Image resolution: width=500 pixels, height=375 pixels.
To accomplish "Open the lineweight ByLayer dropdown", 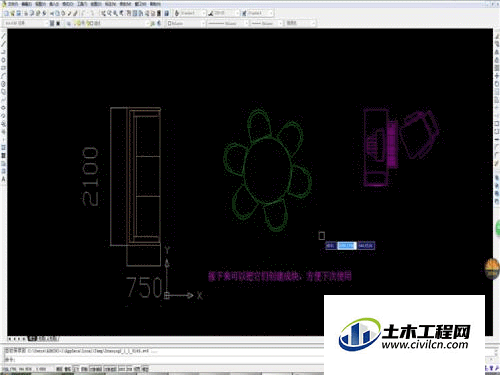I will pos(267,23).
